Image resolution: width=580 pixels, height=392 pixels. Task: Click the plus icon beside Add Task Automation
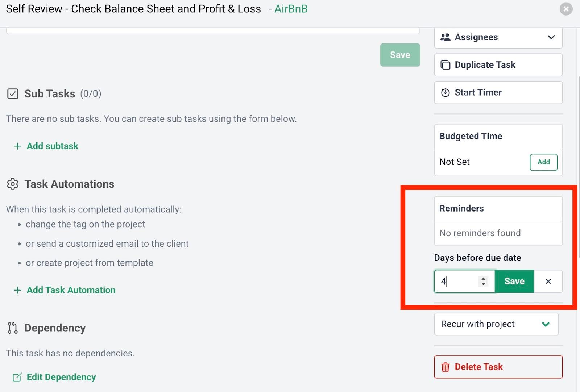pyautogui.click(x=17, y=290)
